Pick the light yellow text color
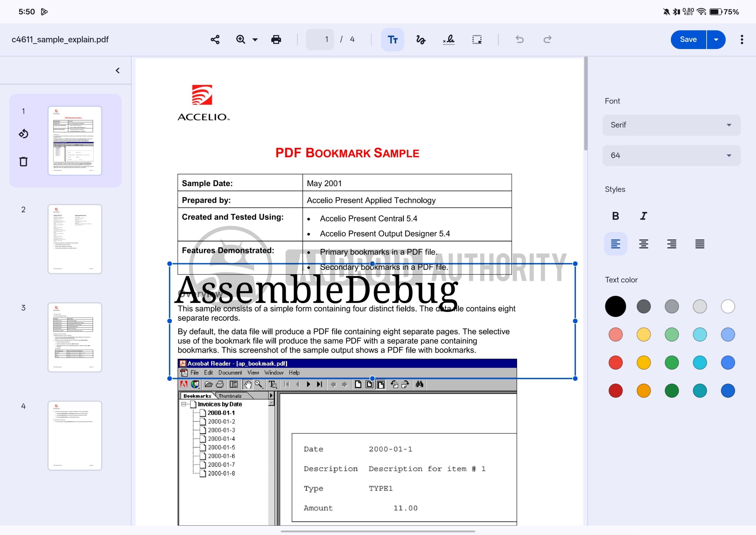 [643, 335]
